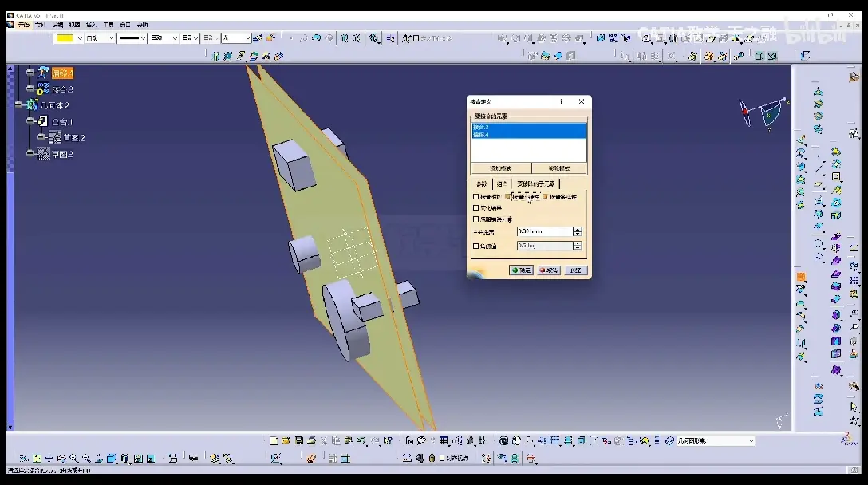The width and height of the screenshot is (868, 485).
Task: Click the Undo icon in bottom toolbar
Action: point(361,440)
